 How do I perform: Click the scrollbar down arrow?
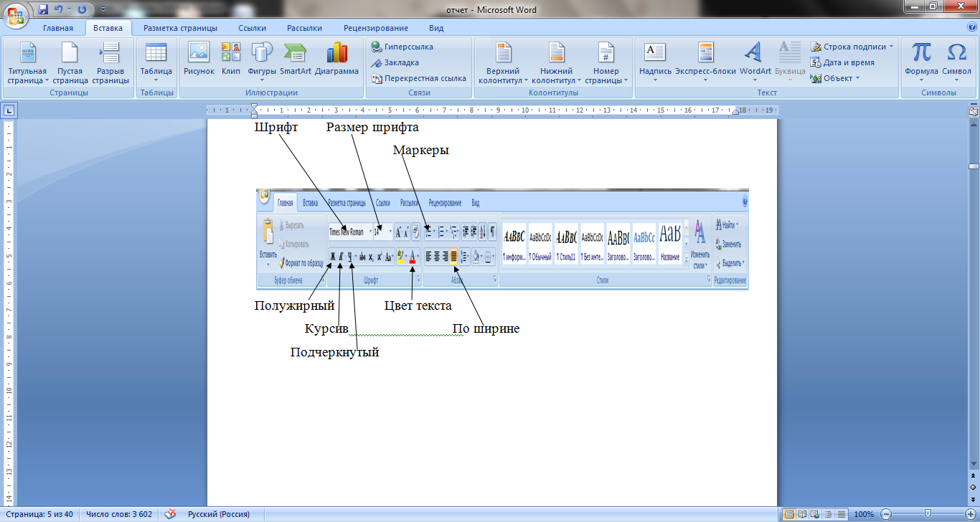click(x=974, y=465)
